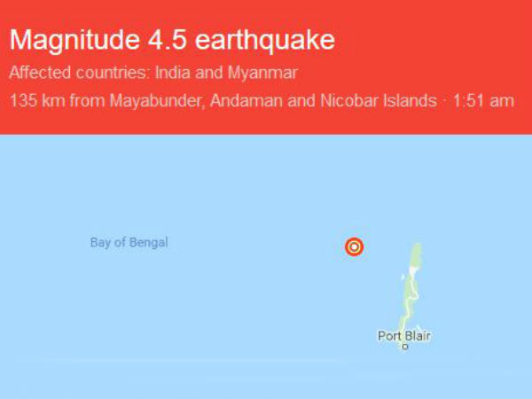Click the Port Blair map label

click(404, 335)
